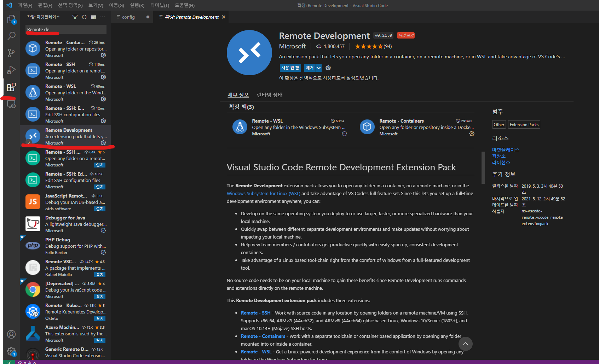Expand uninstall button dropdown arrow
This screenshot has height=364, width=599.
pos(319,68)
